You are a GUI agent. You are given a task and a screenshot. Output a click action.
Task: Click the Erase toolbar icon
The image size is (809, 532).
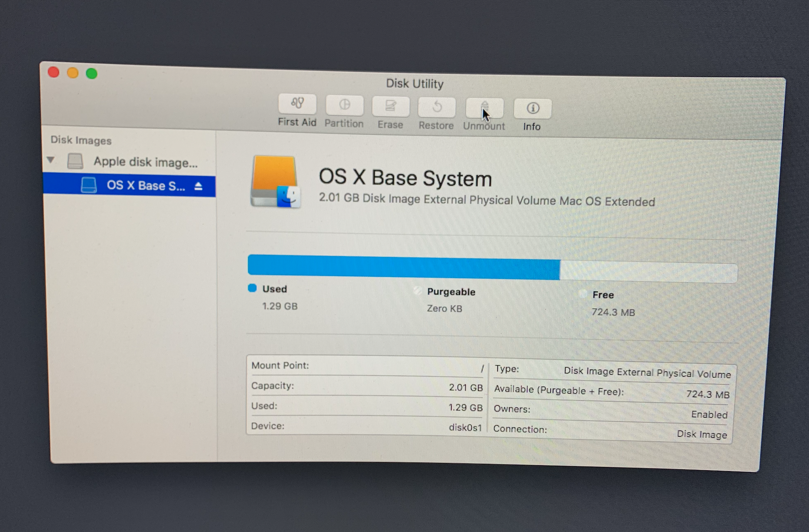point(391,106)
